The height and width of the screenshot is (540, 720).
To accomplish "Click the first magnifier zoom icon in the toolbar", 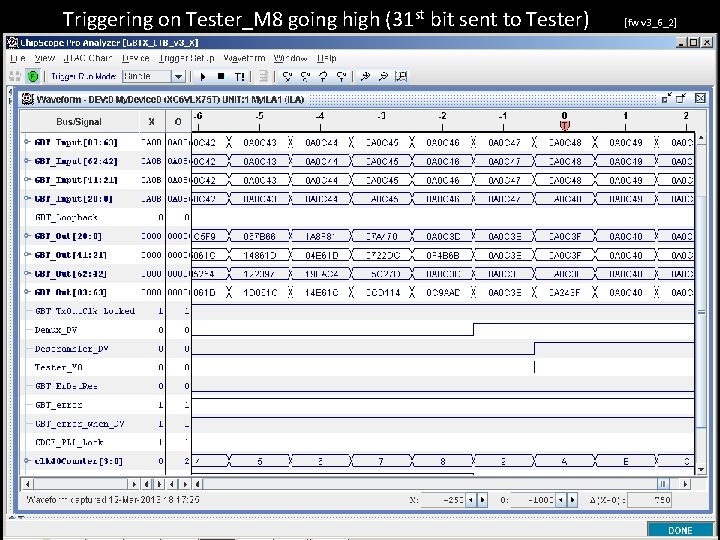I will tap(287, 76).
